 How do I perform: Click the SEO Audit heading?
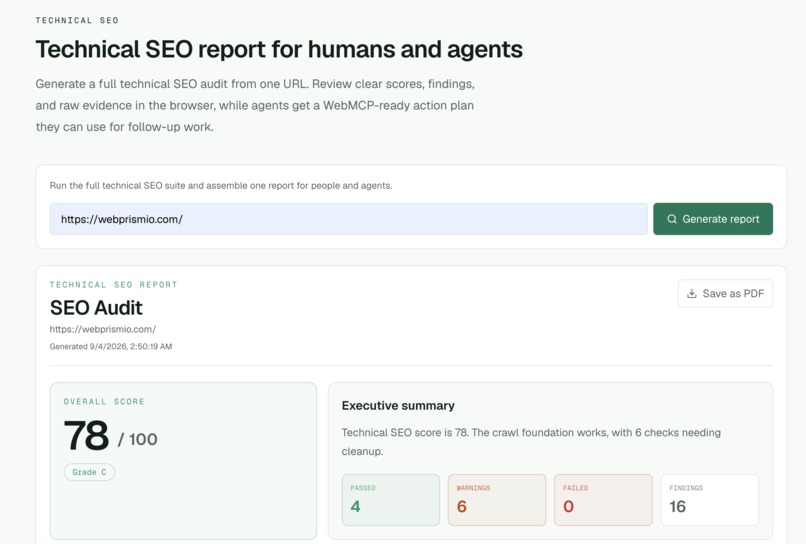click(x=96, y=308)
